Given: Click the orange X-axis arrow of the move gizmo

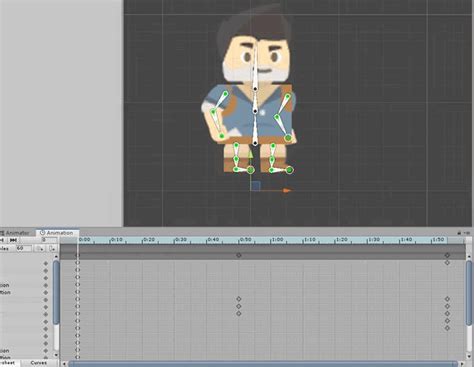Looking at the screenshot, I should 286,191.
